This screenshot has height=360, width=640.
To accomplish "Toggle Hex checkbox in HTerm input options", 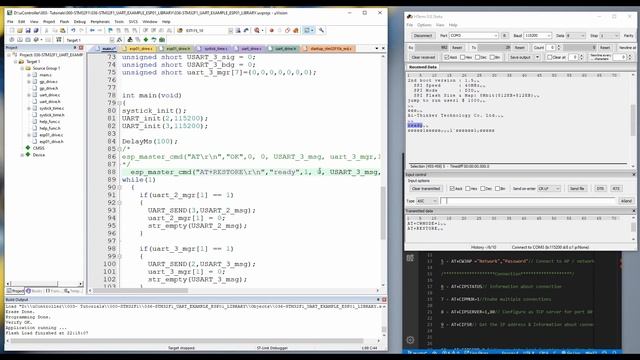I will point(468,189).
